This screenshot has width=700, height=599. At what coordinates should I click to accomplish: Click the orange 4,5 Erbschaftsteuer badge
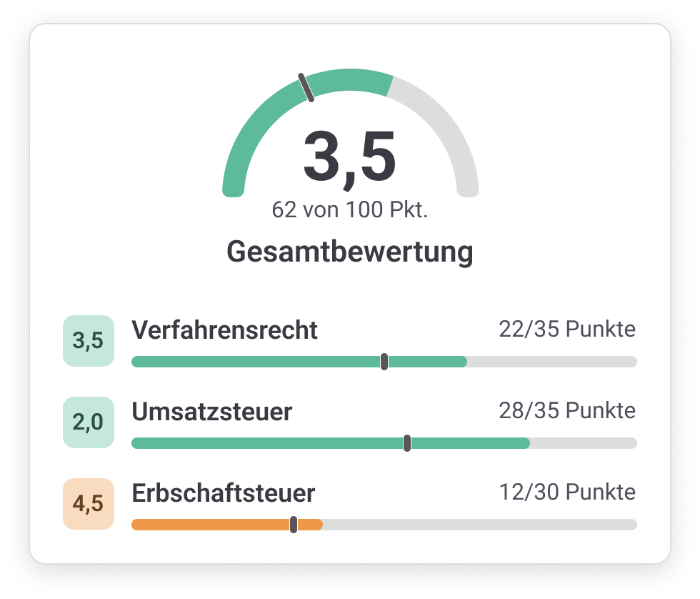[x=89, y=504]
